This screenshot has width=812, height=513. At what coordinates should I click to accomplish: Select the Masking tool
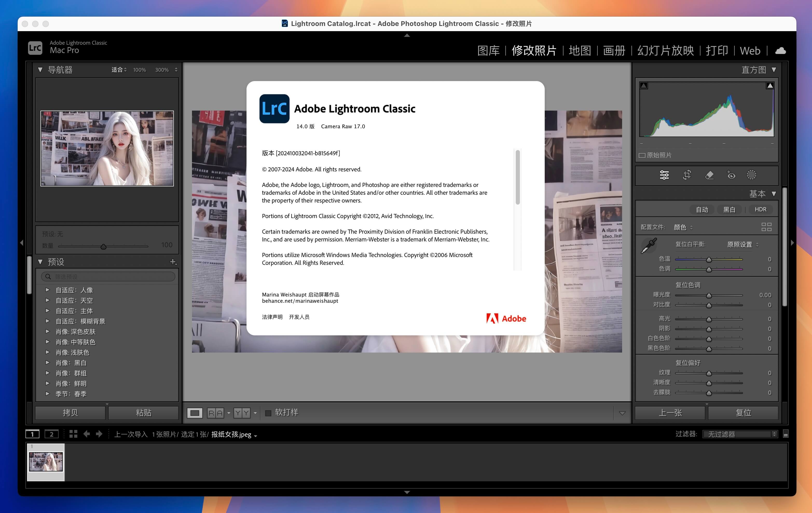752,175
